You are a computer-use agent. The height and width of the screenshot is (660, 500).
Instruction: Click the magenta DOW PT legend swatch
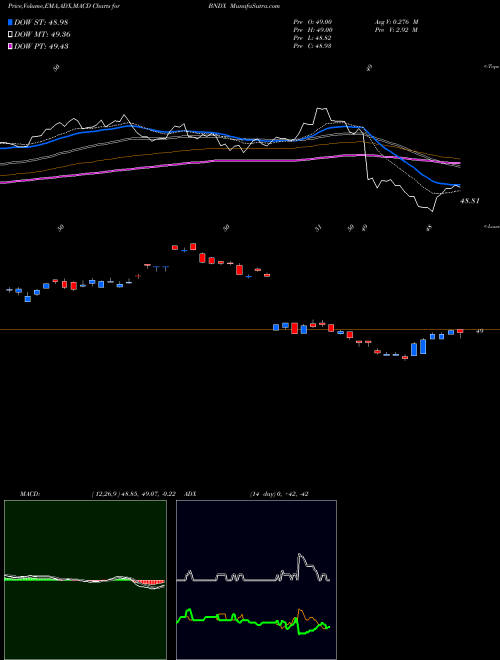[x=10, y=46]
